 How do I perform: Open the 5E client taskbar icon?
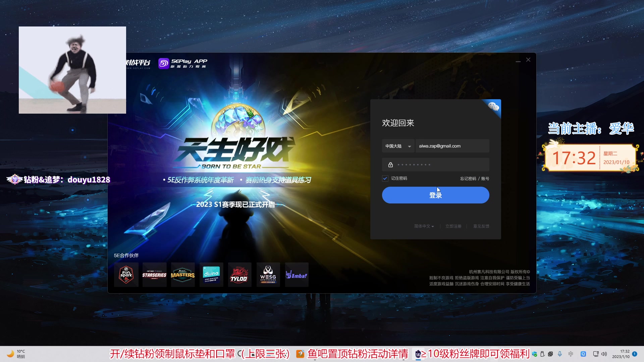418,354
